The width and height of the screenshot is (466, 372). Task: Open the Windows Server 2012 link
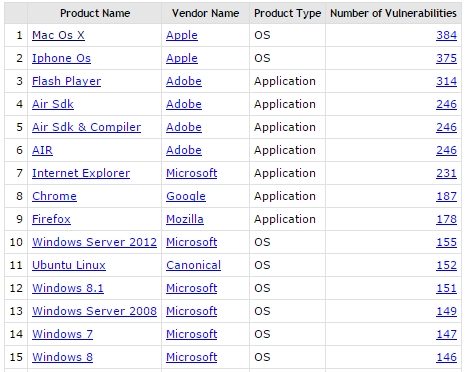pyautogui.click(x=94, y=242)
